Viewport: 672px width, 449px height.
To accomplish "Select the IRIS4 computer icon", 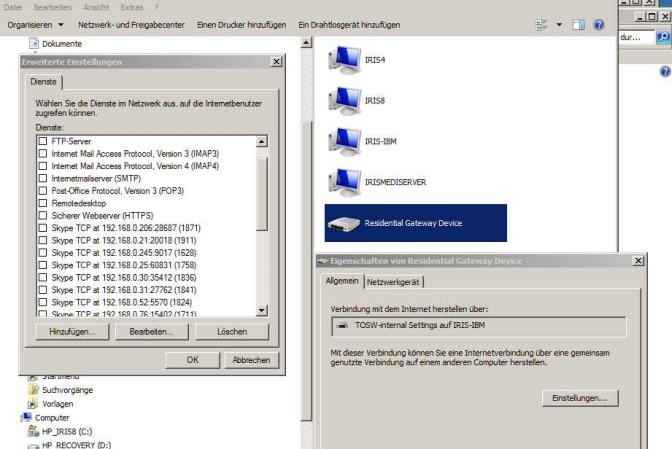I will tap(345, 60).
